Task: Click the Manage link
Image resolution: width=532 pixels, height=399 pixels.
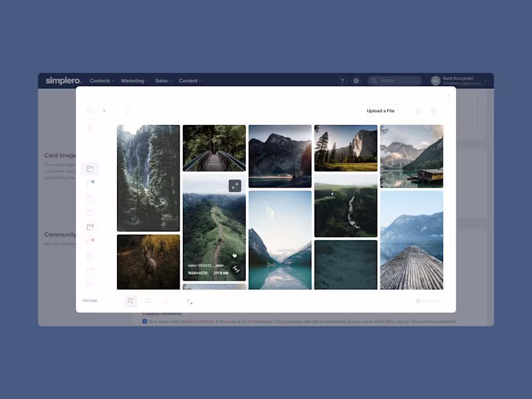Action: click(x=90, y=301)
